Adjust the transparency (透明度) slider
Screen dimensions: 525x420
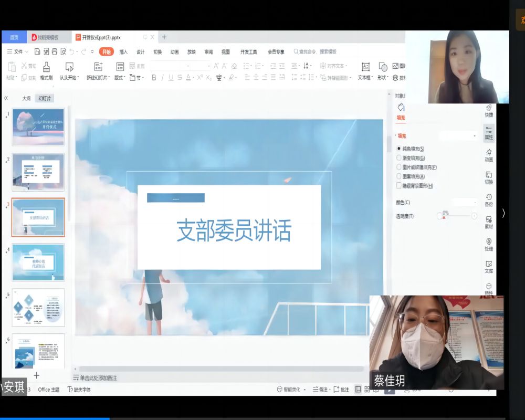coord(457,216)
